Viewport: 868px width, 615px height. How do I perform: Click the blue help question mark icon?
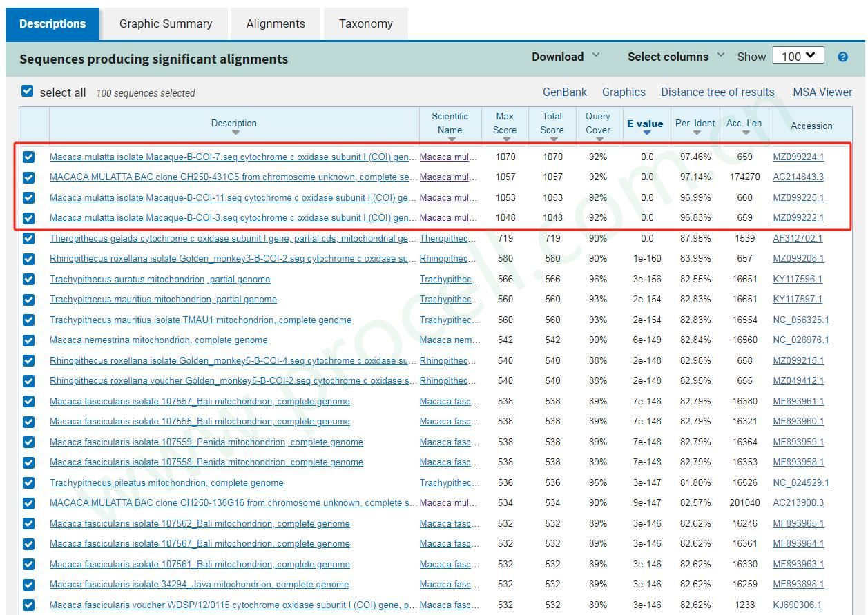coord(842,57)
